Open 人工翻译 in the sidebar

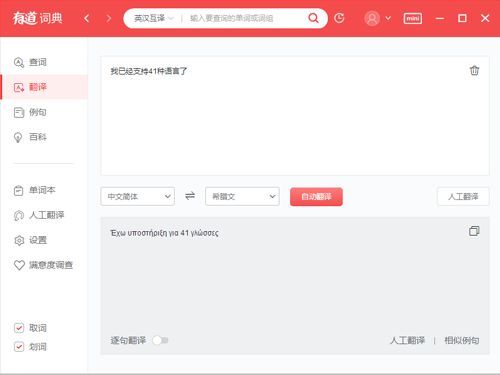(x=44, y=215)
